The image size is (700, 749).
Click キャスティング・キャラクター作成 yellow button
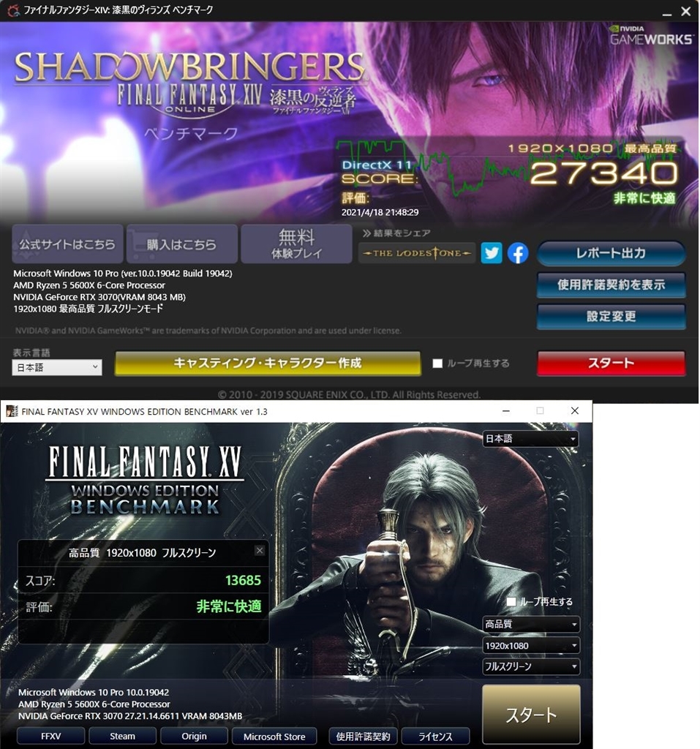point(268,364)
